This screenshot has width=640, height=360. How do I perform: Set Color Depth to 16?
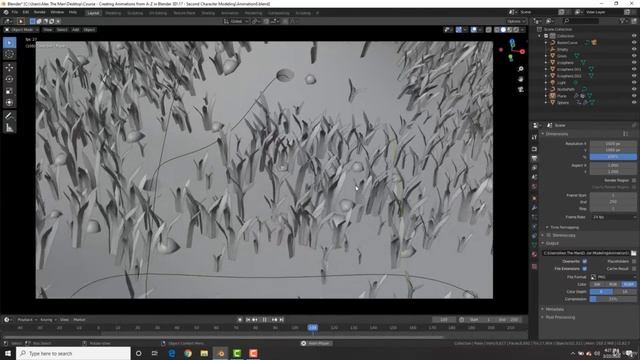point(625,292)
